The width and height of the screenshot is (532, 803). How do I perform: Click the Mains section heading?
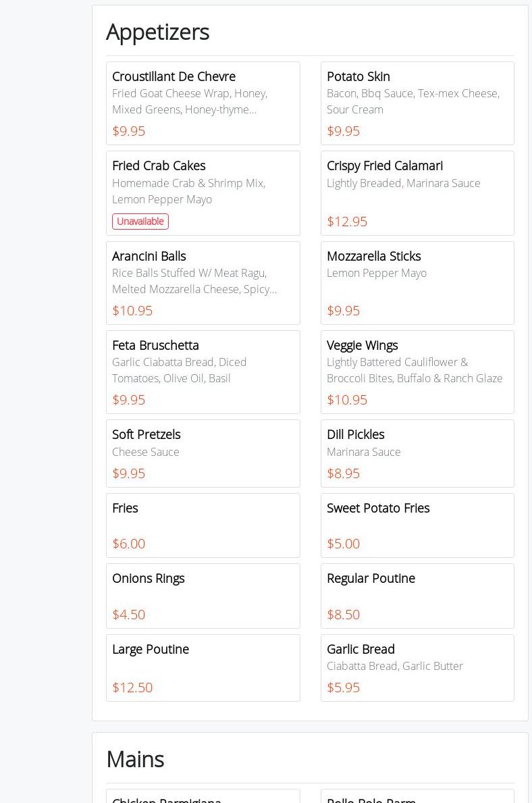tap(135, 759)
